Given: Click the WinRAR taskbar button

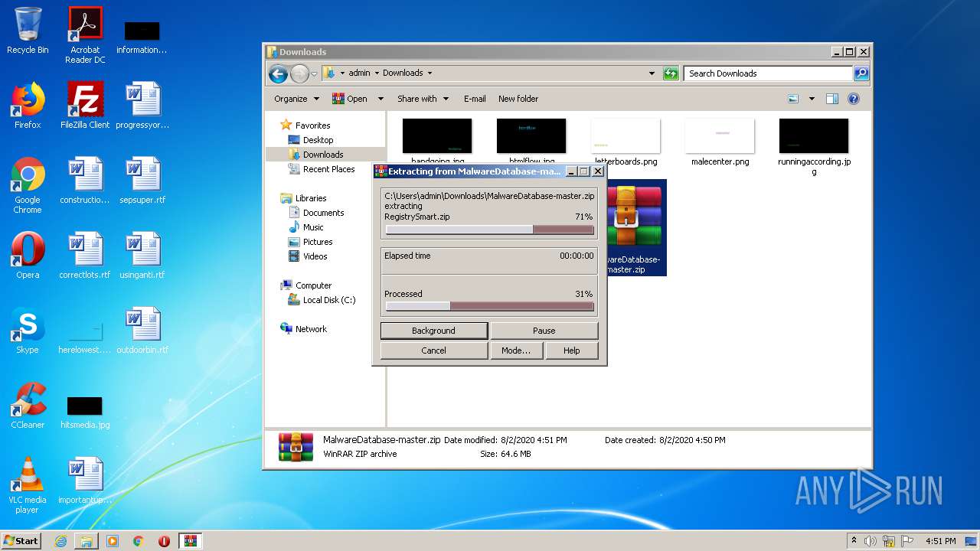Looking at the screenshot, I should click(190, 541).
